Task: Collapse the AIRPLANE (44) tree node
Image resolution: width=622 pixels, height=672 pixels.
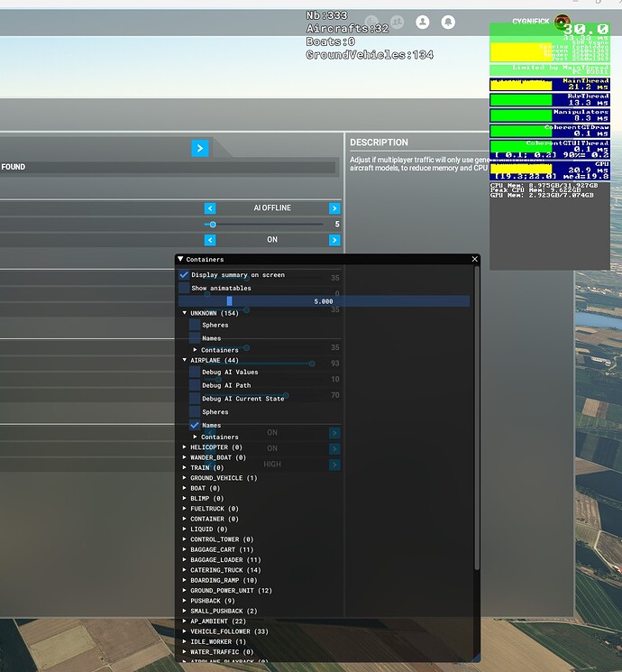Action: tap(185, 360)
